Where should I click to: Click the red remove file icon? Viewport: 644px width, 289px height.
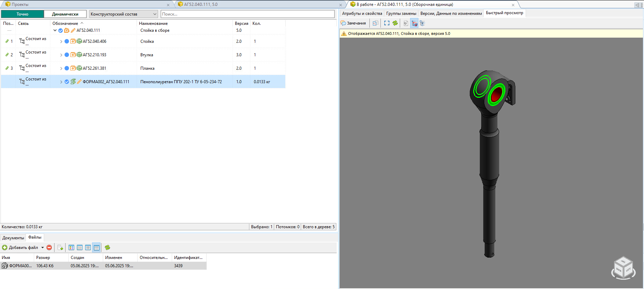[x=49, y=248]
